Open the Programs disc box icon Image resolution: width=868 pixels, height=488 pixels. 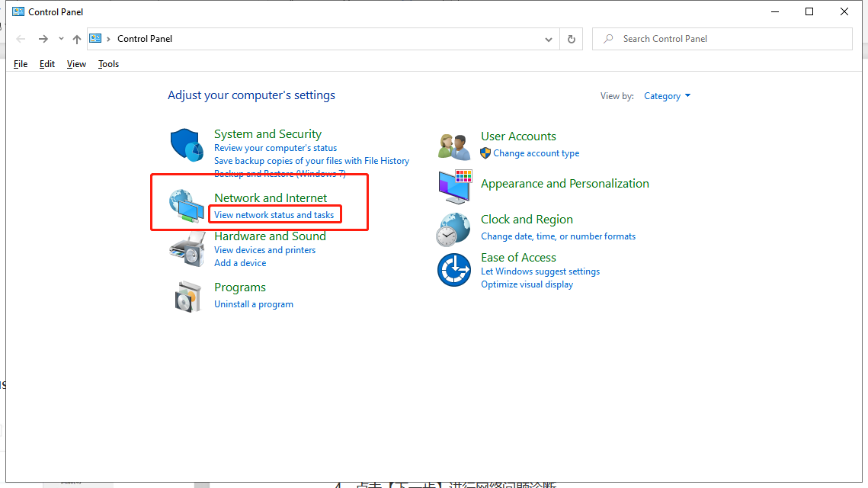click(187, 297)
